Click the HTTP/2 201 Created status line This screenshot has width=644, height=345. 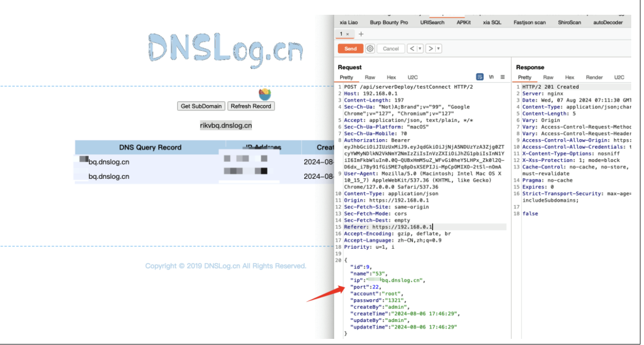(x=550, y=87)
